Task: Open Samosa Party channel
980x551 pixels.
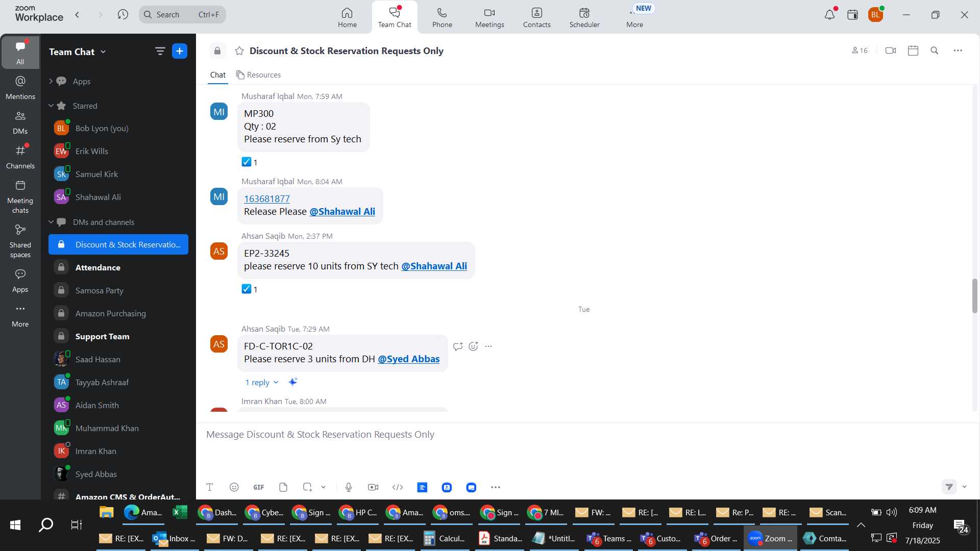Action: pos(118,290)
